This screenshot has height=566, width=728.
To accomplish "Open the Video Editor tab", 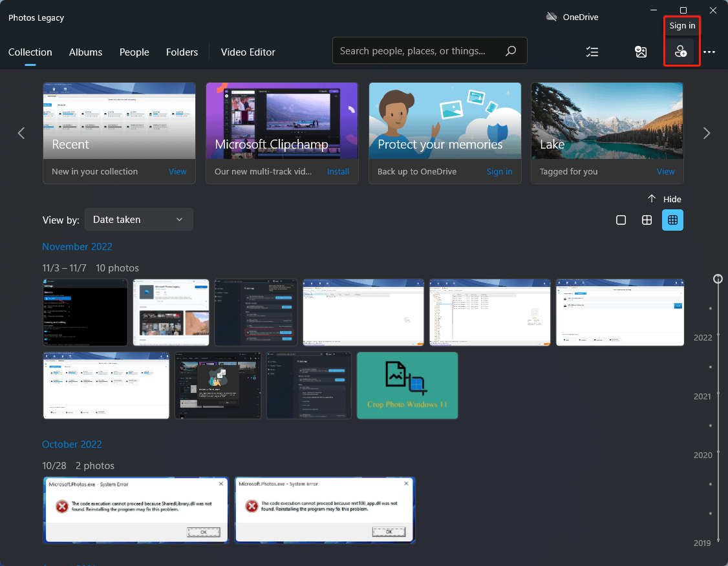I will pos(248,52).
